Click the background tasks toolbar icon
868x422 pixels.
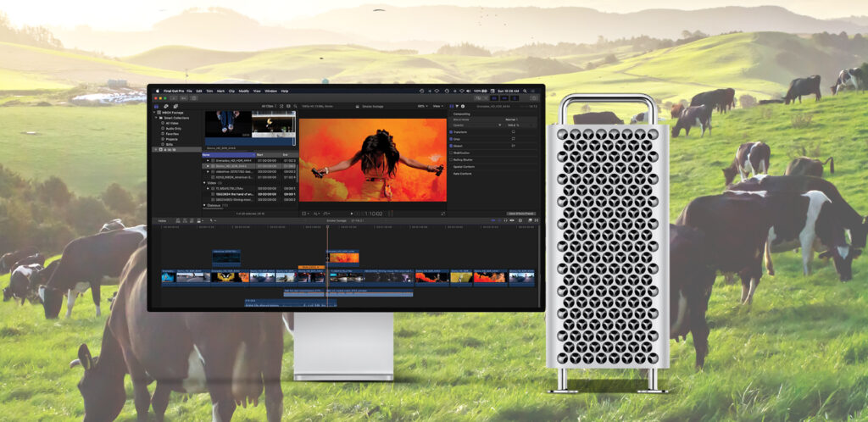coord(194,98)
